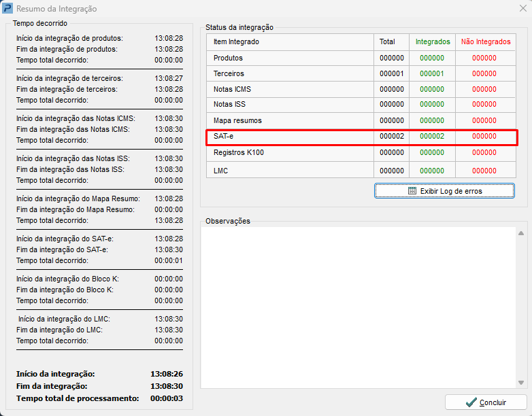532x416 pixels.
Task: Click the app icon in the title bar
Action: click(7, 9)
